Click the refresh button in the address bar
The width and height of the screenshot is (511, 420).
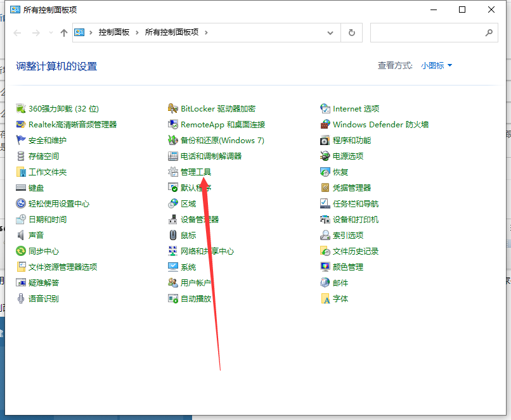point(352,32)
